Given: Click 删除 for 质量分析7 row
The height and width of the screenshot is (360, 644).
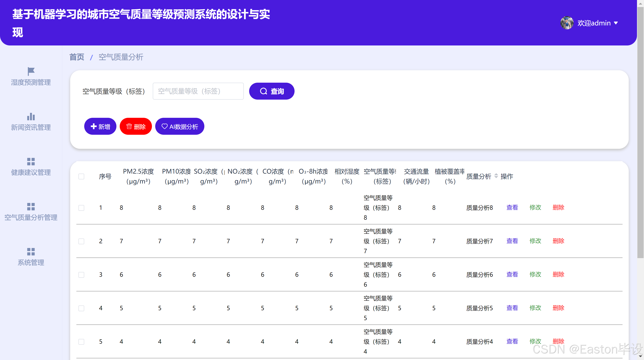Looking at the screenshot, I should tap(558, 241).
